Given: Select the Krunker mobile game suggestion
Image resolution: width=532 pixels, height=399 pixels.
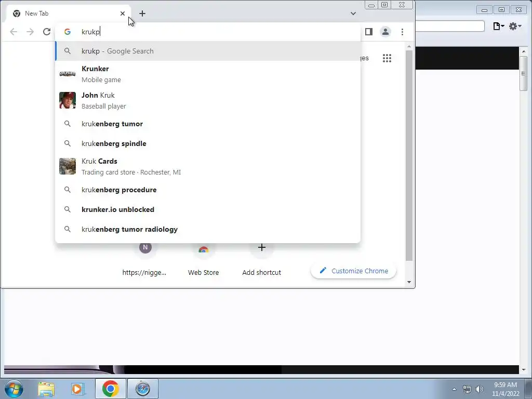Looking at the screenshot, I should point(208,74).
